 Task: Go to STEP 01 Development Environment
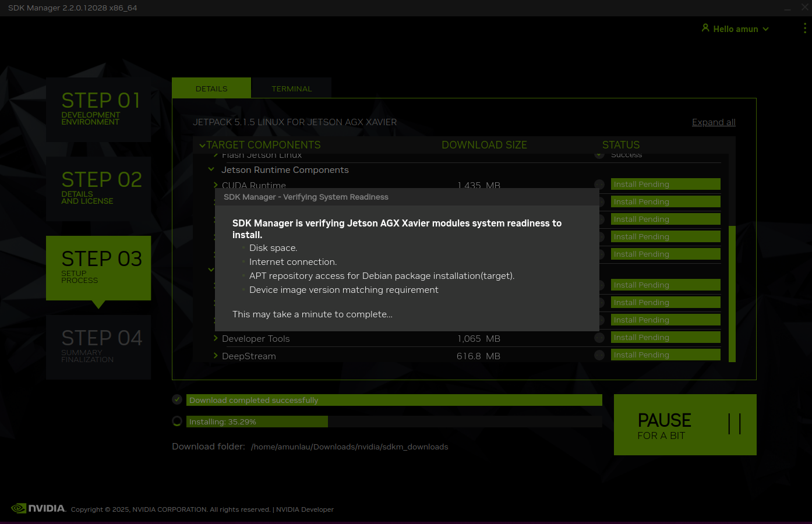click(x=98, y=109)
